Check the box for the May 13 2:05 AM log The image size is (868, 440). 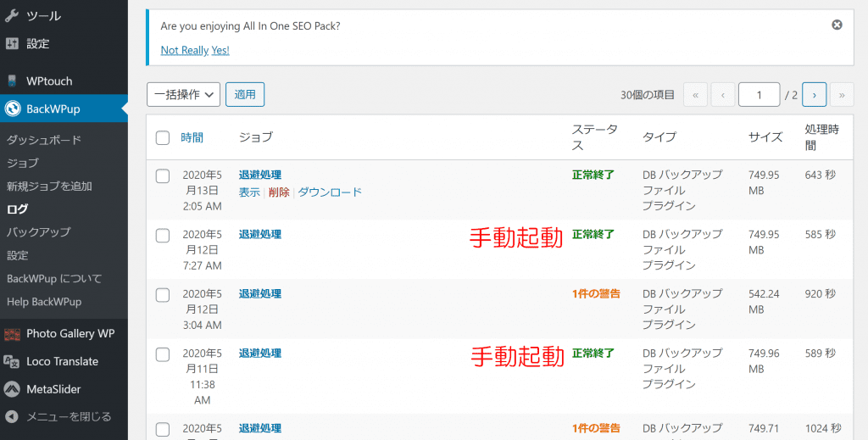tap(163, 175)
